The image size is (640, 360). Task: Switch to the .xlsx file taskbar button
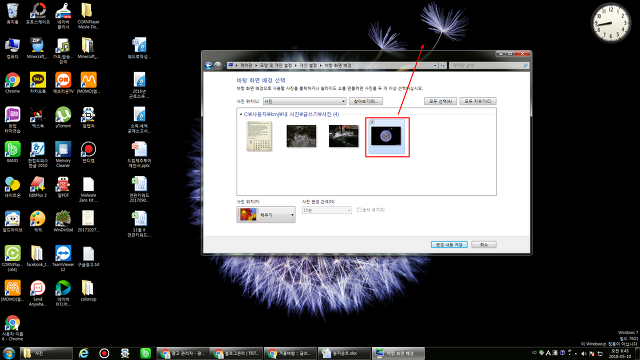344,353
